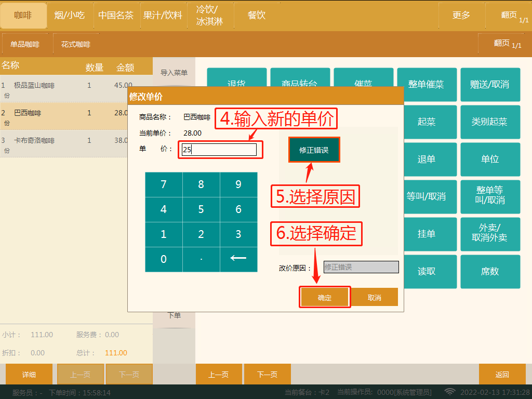Click the 单价 price input field
Screen dimensions: 532x399
219,150
